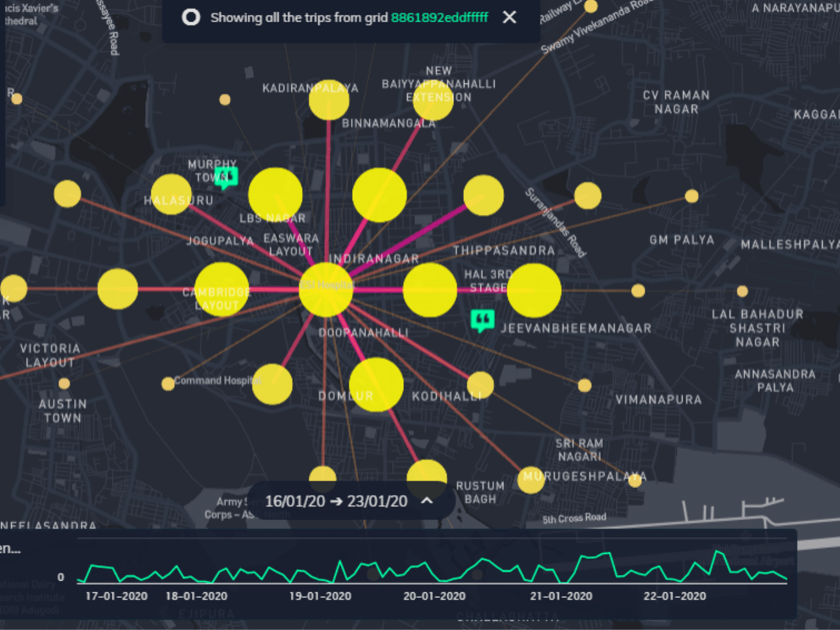Select the central CSI Hospital hub circle

325,290
